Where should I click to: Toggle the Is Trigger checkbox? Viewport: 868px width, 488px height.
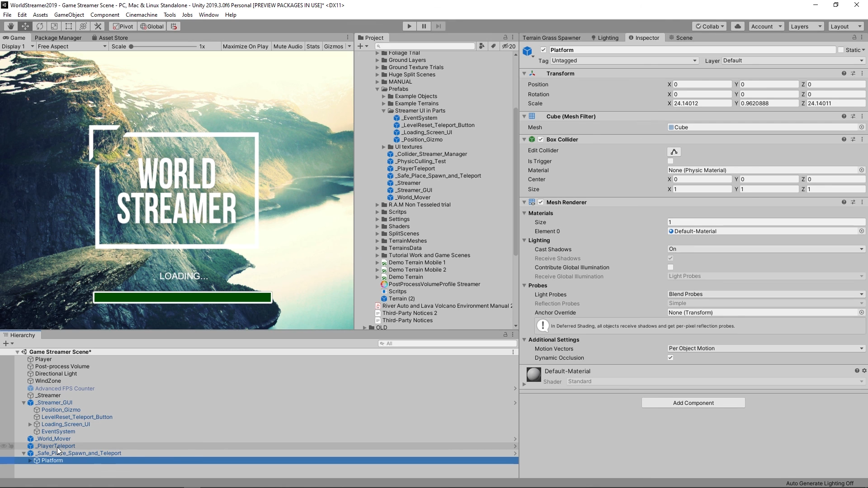click(670, 161)
